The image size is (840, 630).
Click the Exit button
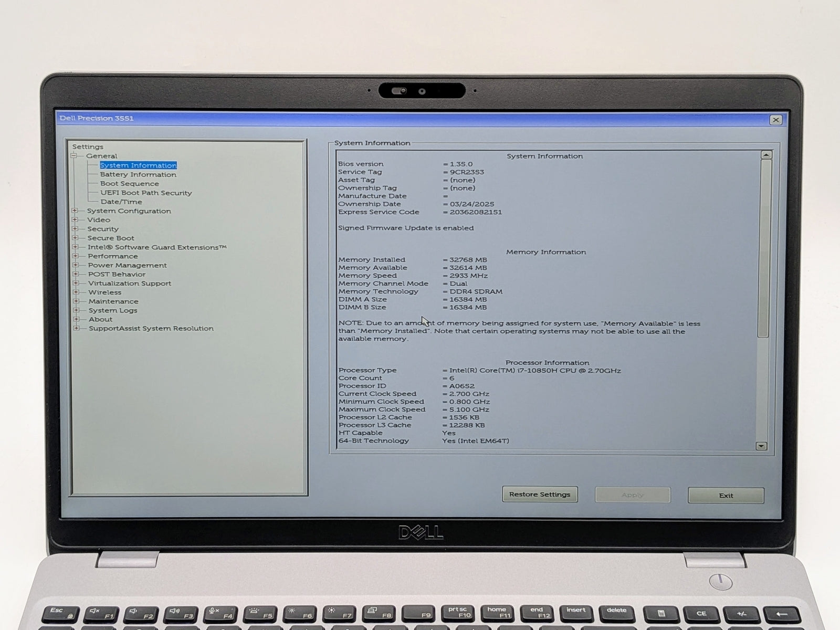(726, 496)
